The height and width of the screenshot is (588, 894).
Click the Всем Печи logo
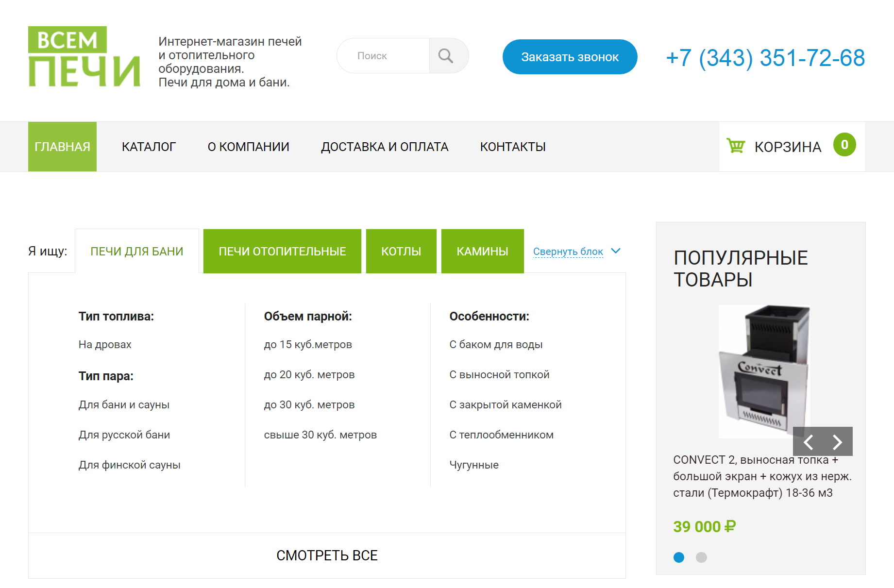(84, 56)
